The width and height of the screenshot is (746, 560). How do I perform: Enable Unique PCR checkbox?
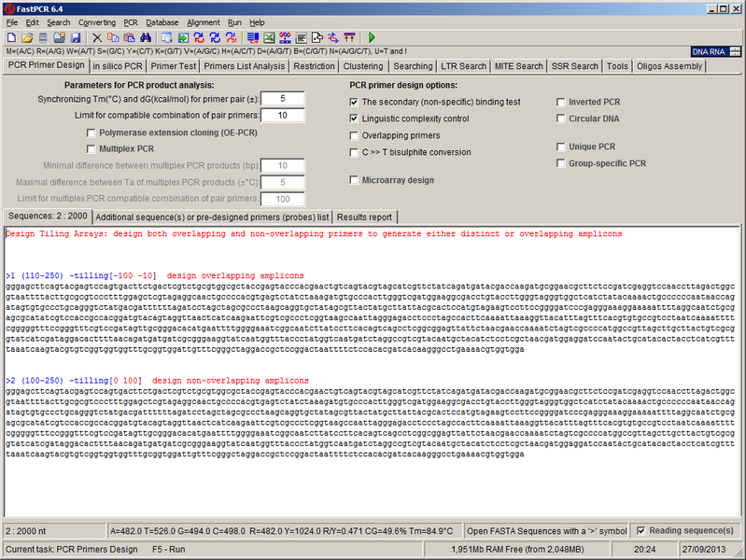[560, 147]
